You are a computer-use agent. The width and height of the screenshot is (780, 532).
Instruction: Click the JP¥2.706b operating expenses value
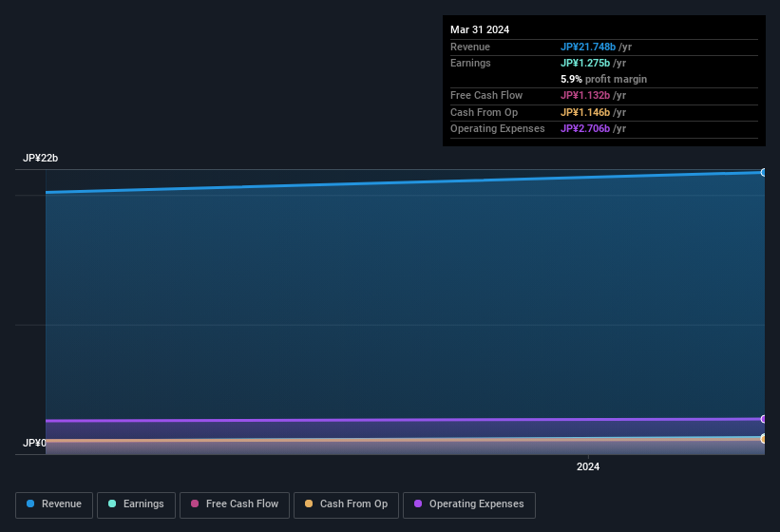click(x=585, y=129)
